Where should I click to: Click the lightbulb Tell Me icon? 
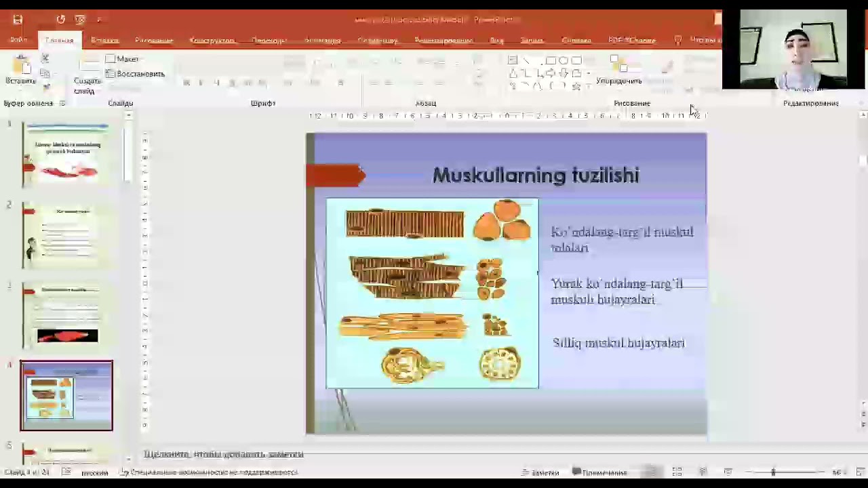pyautogui.click(x=677, y=41)
